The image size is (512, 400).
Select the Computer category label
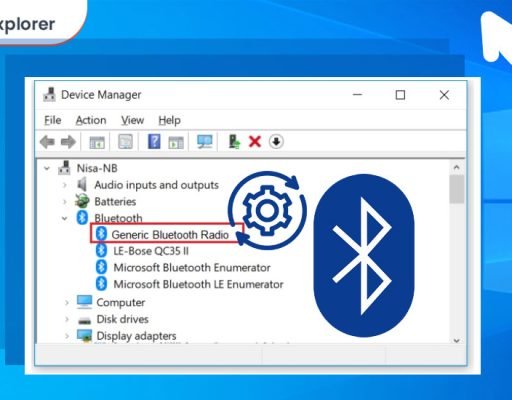121,303
